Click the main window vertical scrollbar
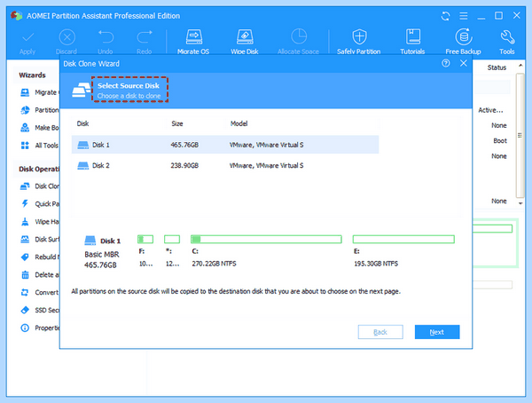Screen dimensions: 532x403 pyautogui.click(x=520, y=135)
